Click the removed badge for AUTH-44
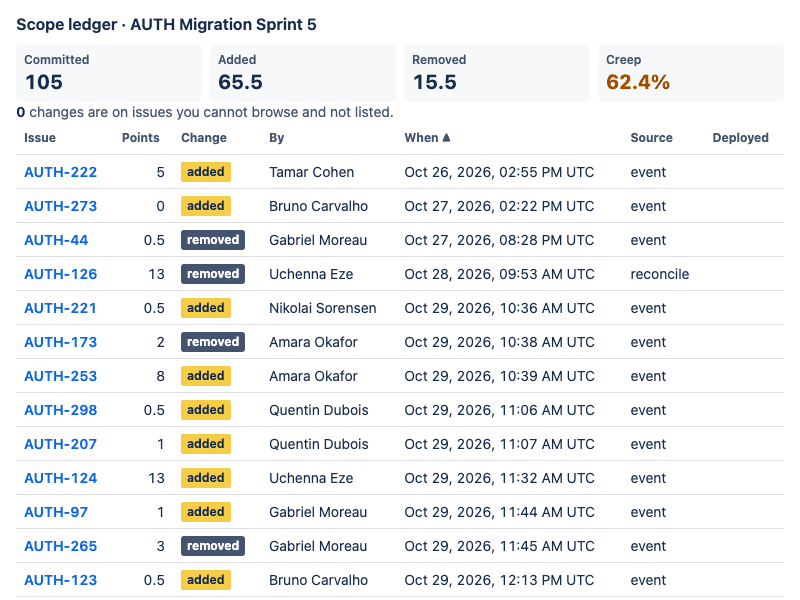The image size is (800, 600). point(213,240)
